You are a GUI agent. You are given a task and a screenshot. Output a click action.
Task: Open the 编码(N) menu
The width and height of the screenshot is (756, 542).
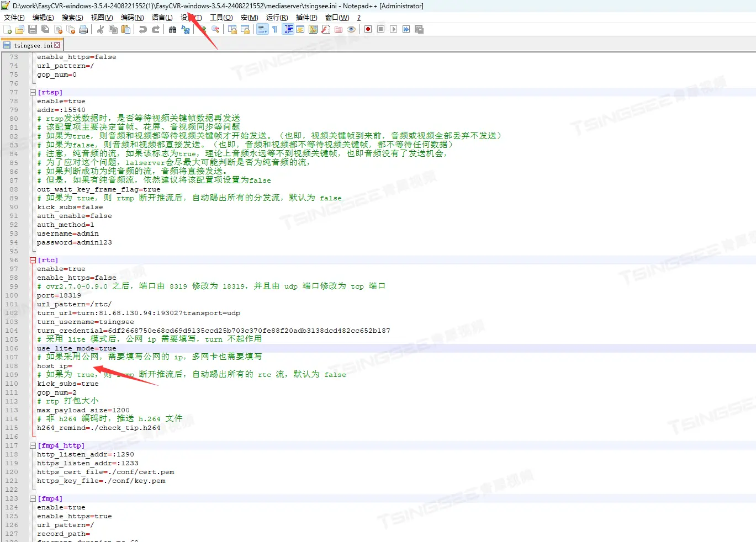133,18
